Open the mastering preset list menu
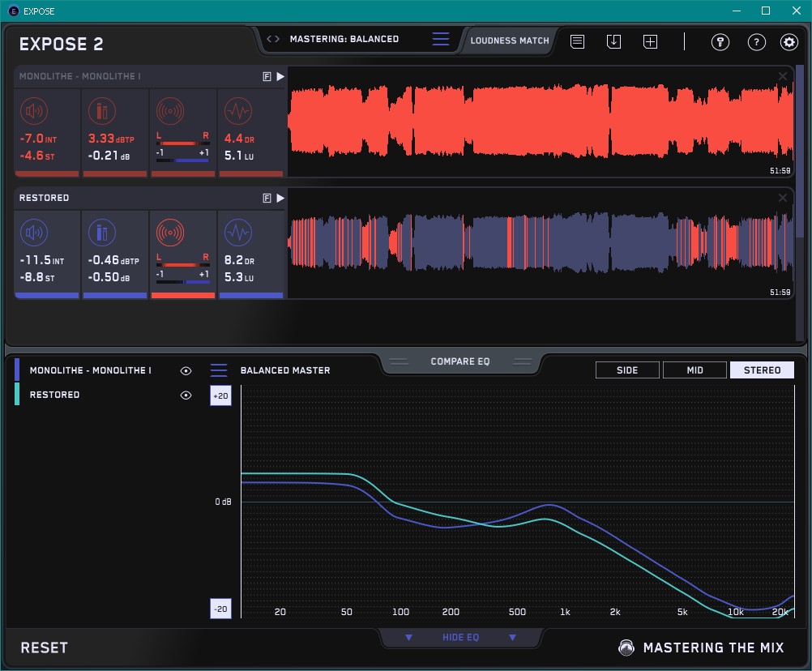This screenshot has width=812, height=671. (x=440, y=39)
